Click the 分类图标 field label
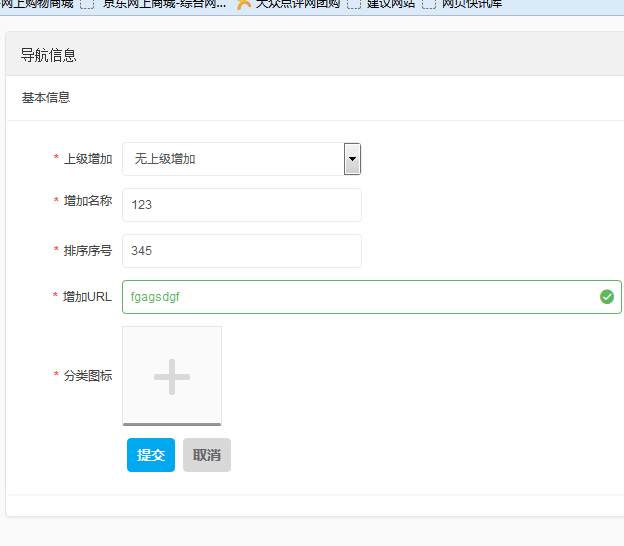 pos(88,376)
